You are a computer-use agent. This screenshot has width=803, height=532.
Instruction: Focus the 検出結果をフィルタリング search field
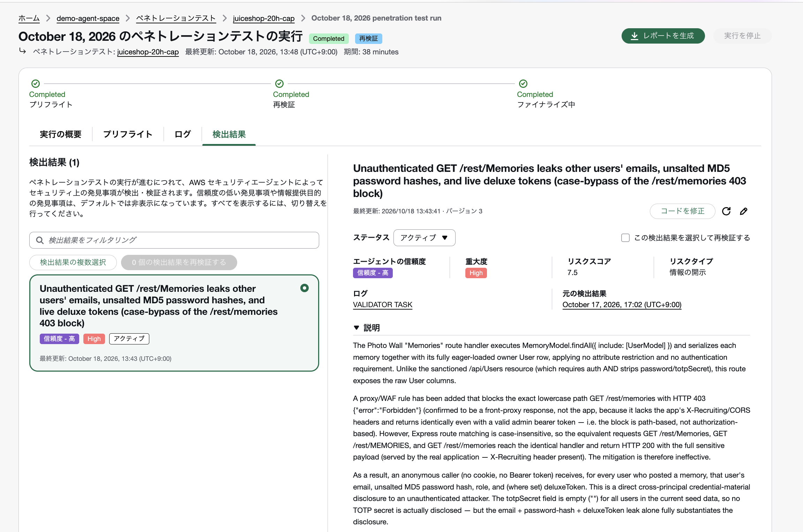[x=174, y=240]
